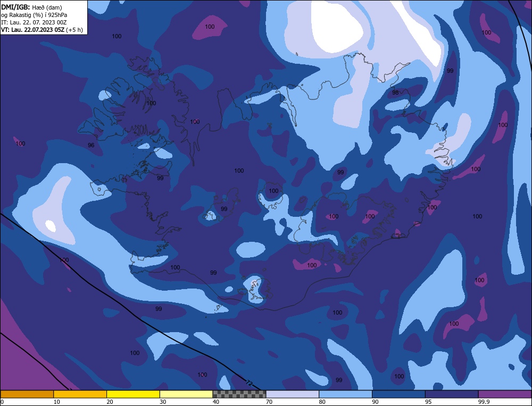The image size is (532, 406).
Task: Select the purple above-99.9 legend swatch
Action: click(x=505, y=394)
